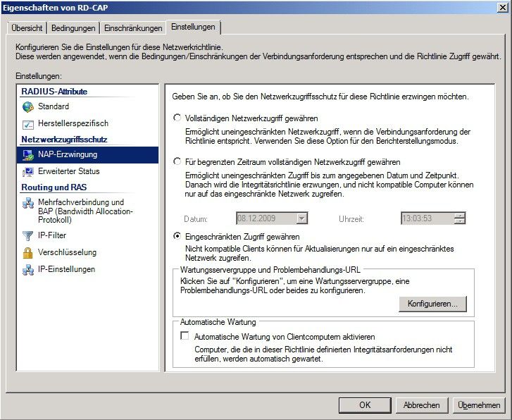Switch to the Einschränkungen tab
The height and width of the screenshot is (420, 512).
pos(133,28)
